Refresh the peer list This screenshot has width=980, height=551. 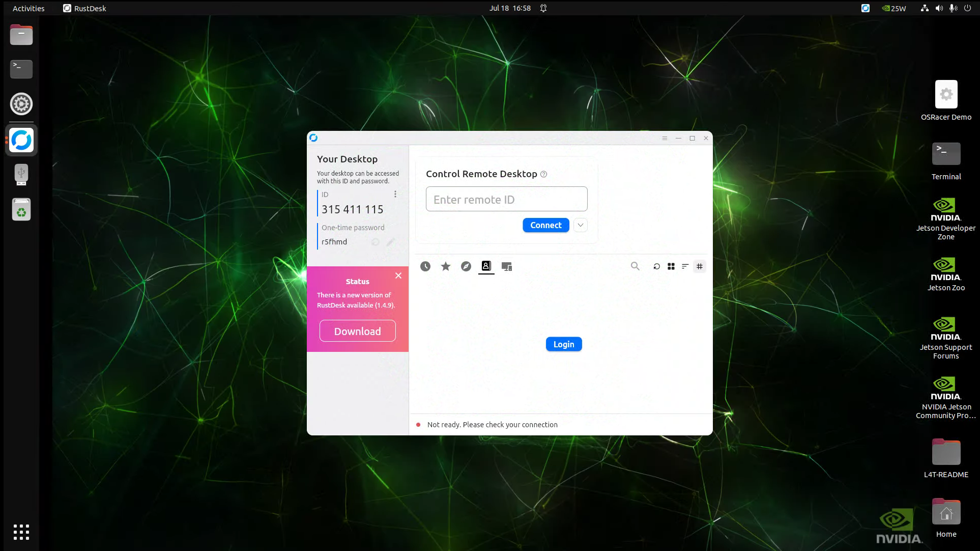click(657, 266)
